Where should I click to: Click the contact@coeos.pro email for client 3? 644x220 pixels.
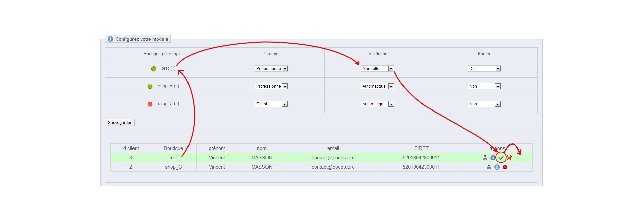(333, 158)
